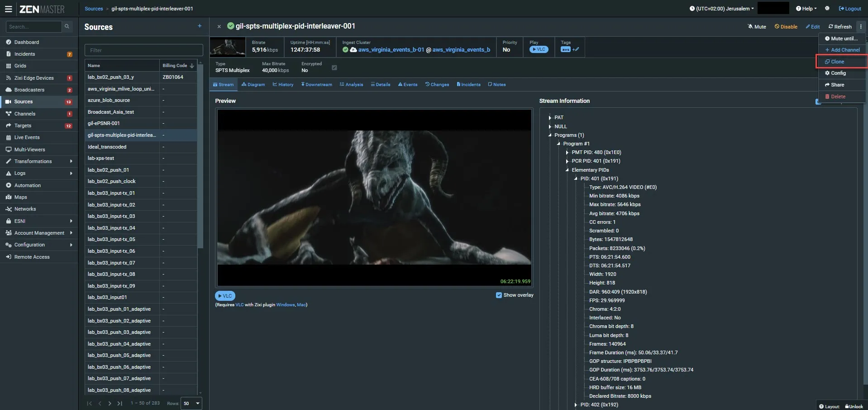
Task: Choose Mute until... menu entry
Action: (842, 39)
